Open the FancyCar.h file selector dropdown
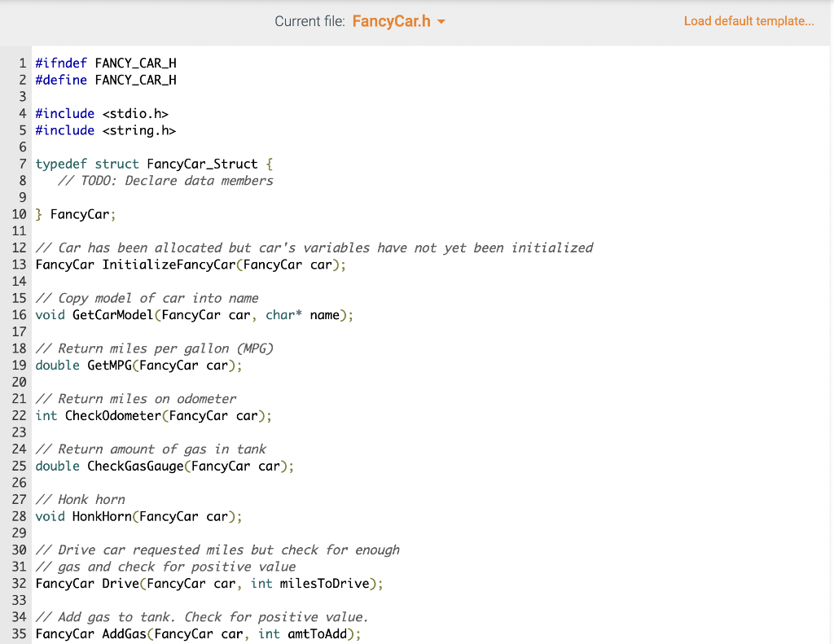The image size is (834, 644). (x=399, y=21)
